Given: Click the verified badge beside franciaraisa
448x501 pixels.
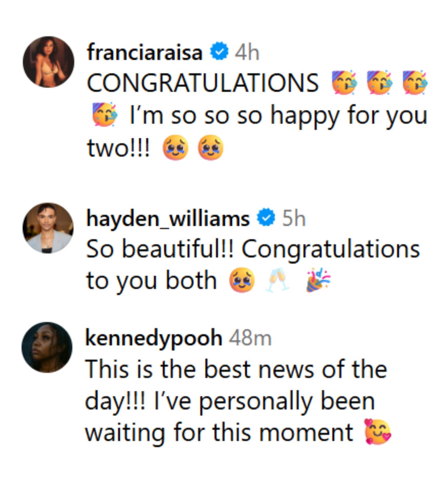Looking at the screenshot, I should click(219, 51).
